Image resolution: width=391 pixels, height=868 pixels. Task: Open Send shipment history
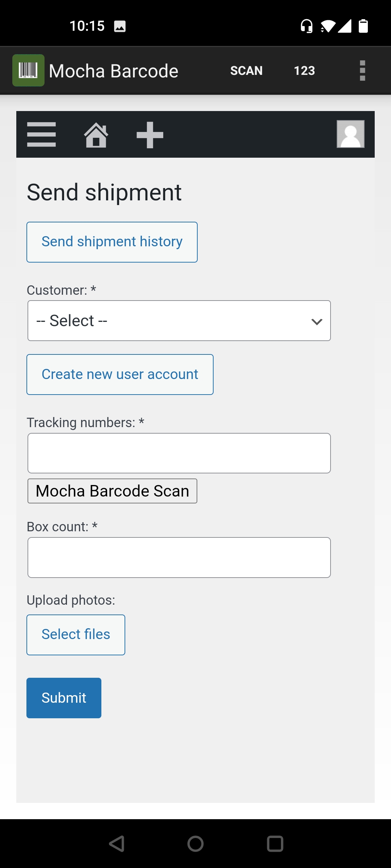112,242
